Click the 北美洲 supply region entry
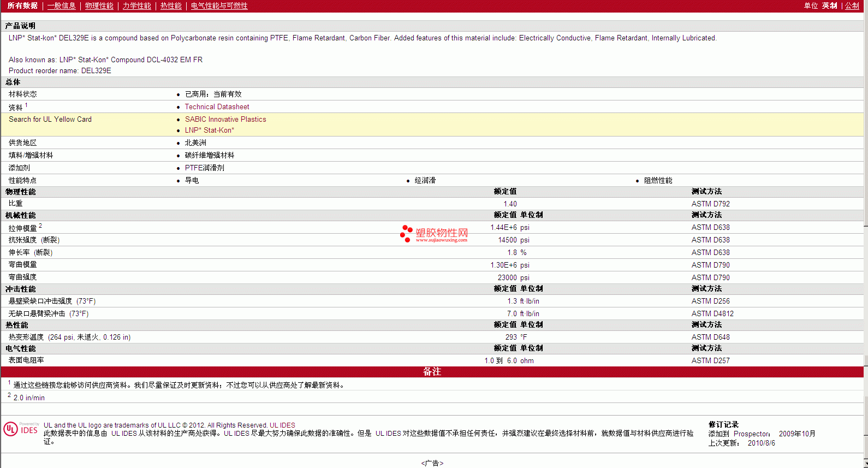This screenshot has width=868, height=468. [x=195, y=143]
